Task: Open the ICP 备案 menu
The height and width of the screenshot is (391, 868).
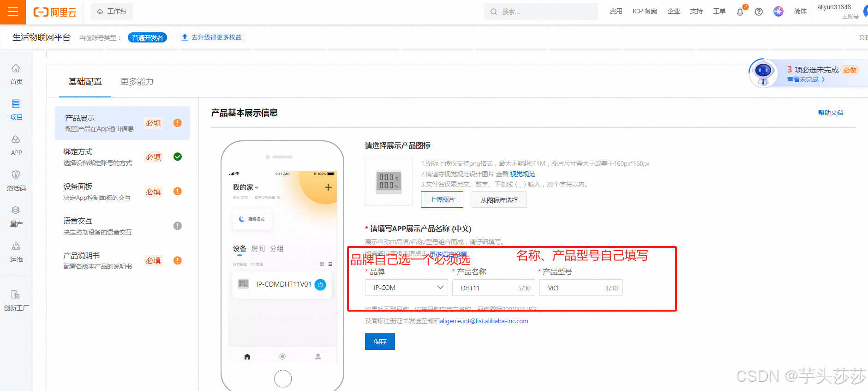Action: point(645,12)
